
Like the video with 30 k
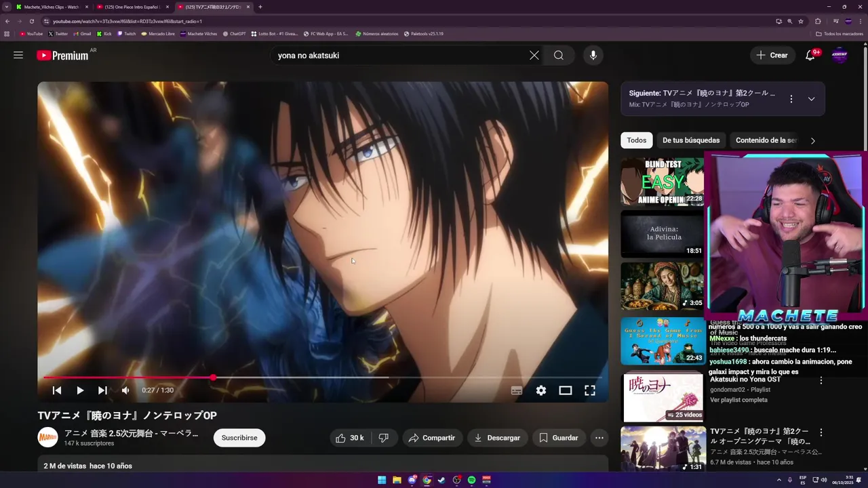point(350,438)
